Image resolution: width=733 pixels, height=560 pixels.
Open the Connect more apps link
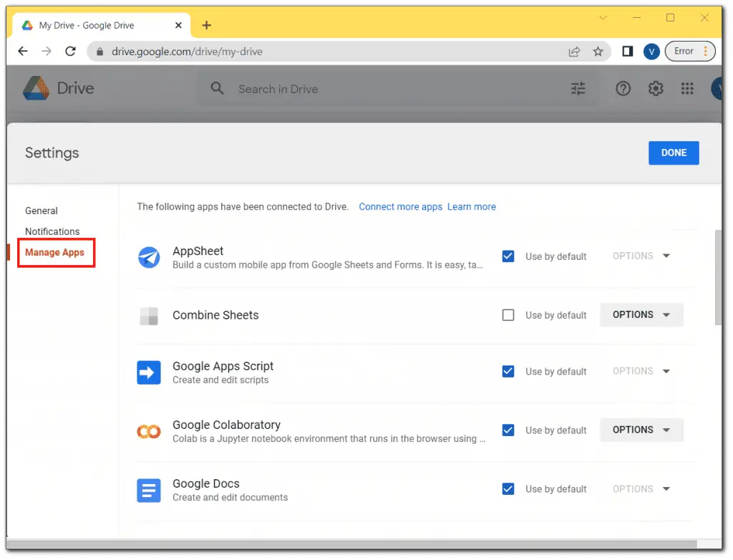coord(400,206)
